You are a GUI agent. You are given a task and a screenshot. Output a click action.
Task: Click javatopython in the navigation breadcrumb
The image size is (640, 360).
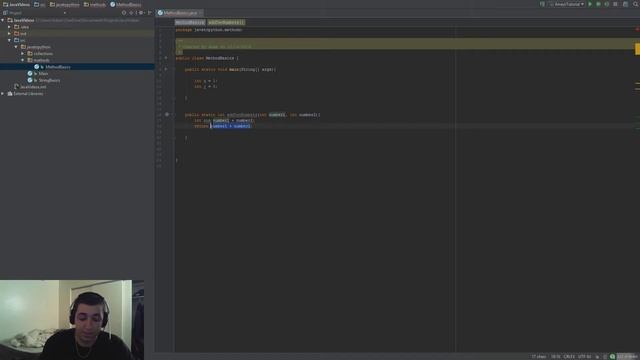(64, 4)
